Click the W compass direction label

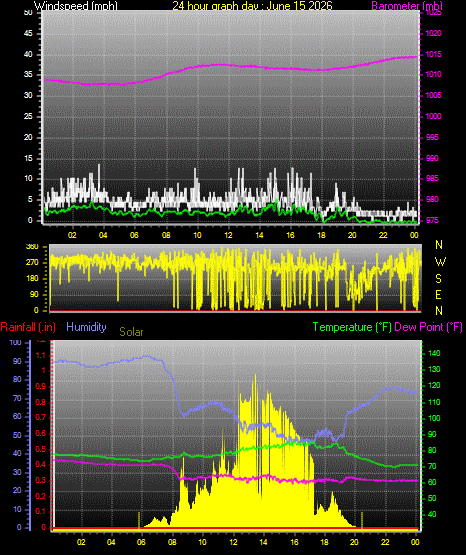point(440,262)
